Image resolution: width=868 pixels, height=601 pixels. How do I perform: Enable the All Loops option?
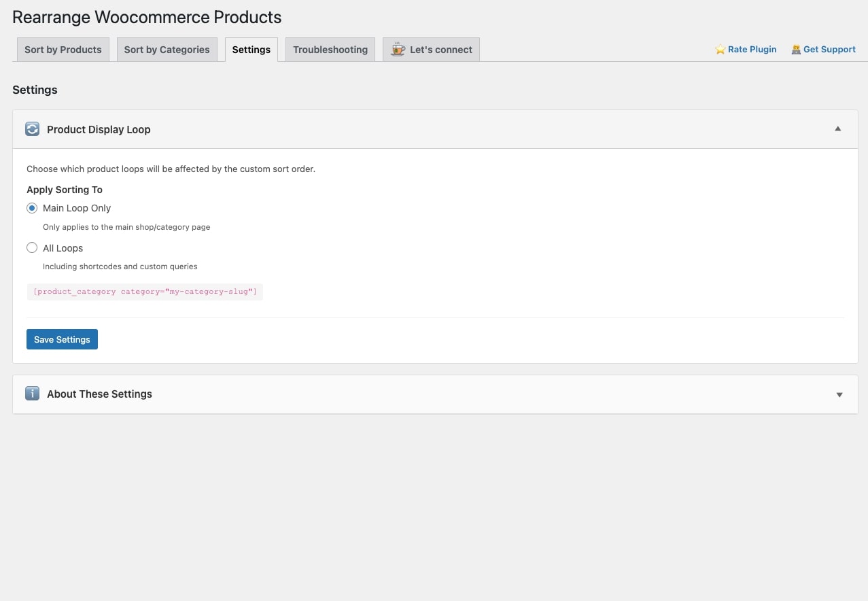tap(32, 247)
